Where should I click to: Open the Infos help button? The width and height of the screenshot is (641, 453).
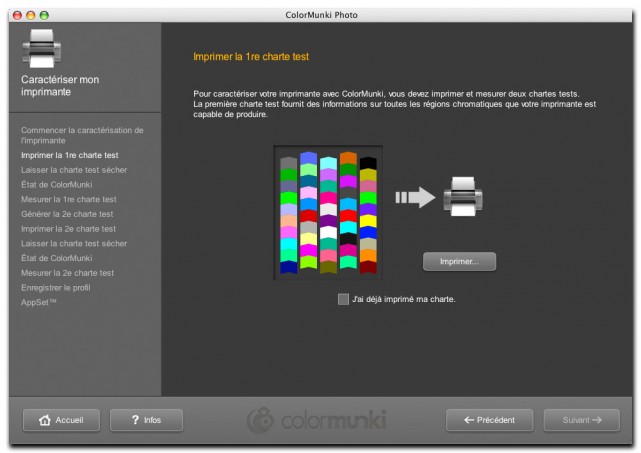coord(146,420)
